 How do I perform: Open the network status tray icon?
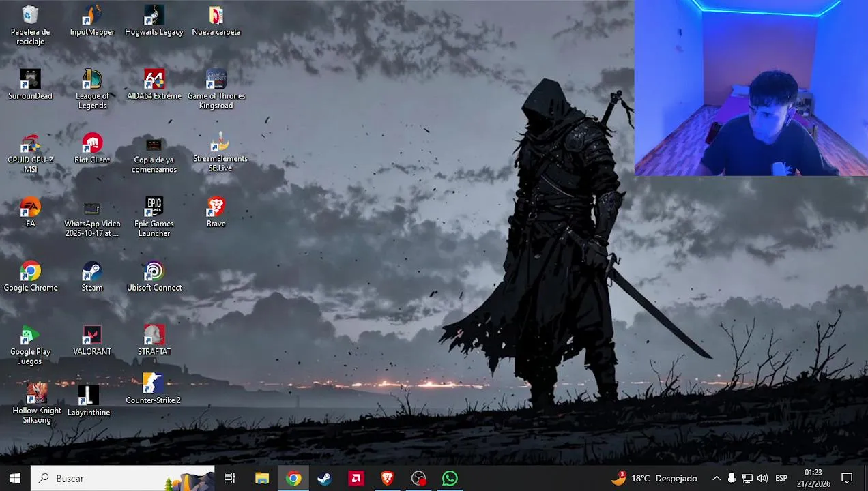747,479
